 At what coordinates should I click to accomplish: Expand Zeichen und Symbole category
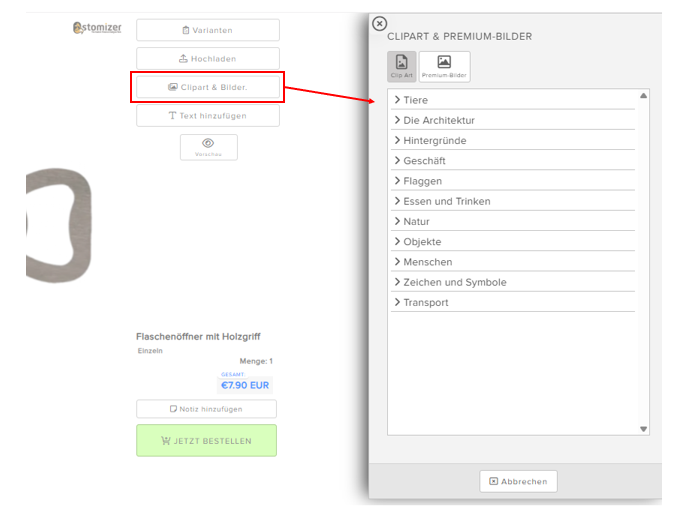click(454, 282)
